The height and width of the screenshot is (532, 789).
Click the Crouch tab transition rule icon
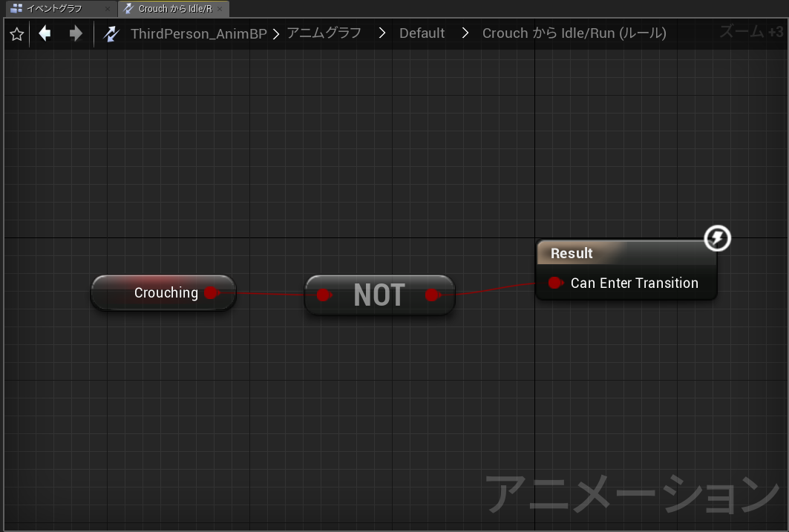click(x=129, y=9)
